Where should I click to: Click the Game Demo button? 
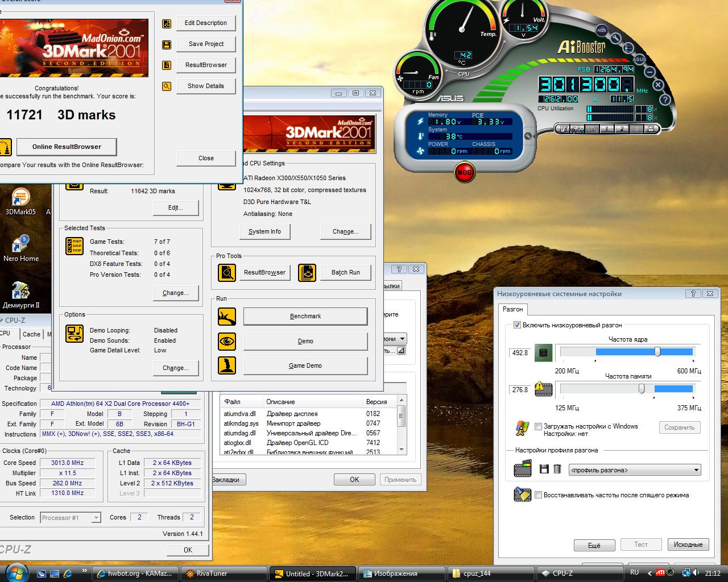[x=305, y=366]
